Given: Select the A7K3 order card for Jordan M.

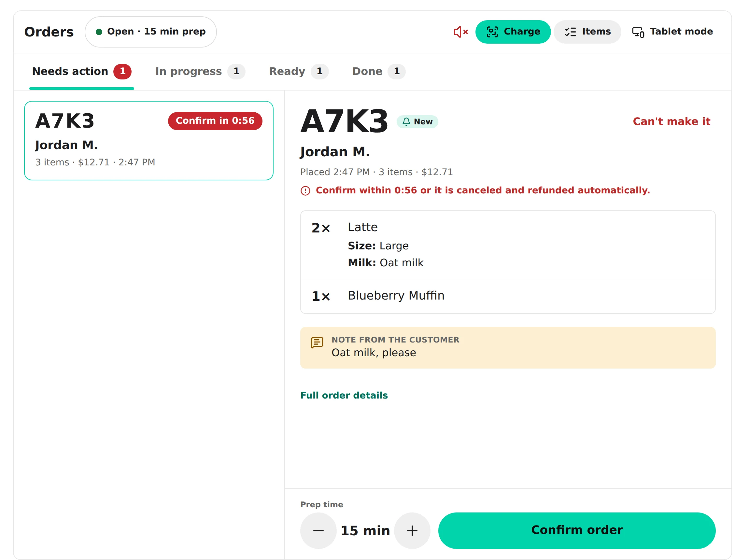Looking at the screenshot, I should tap(148, 141).
